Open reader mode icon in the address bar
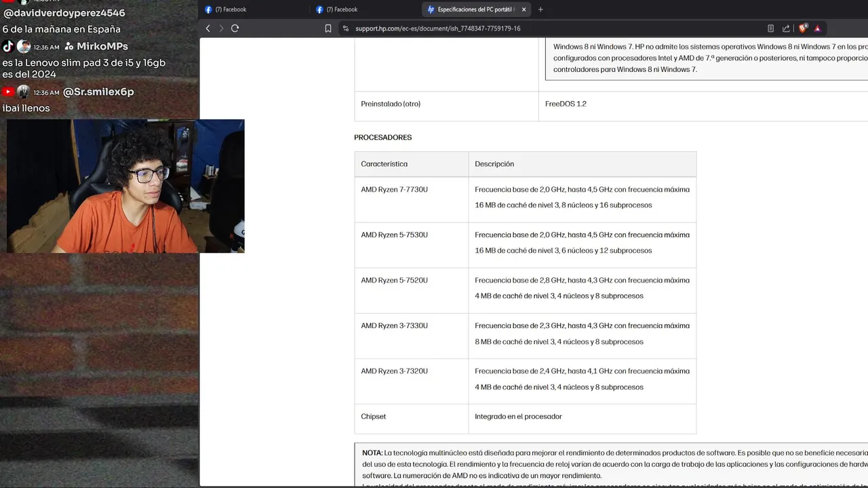Image resolution: width=868 pixels, height=488 pixels. (x=770, y=28)
